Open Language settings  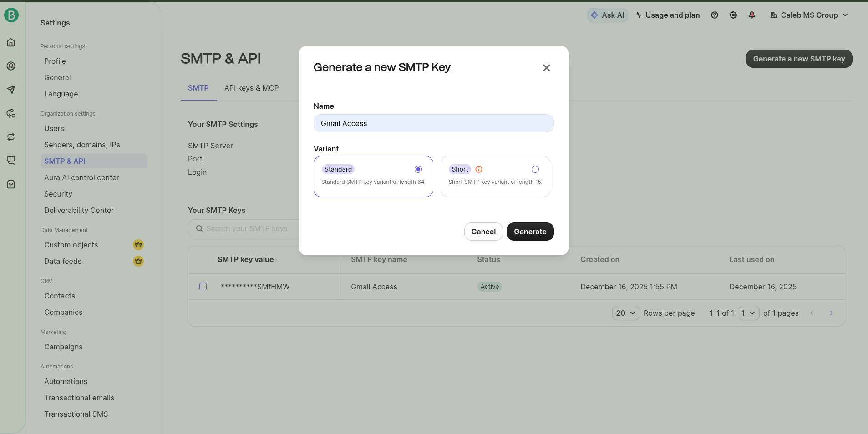click(61, 94)
